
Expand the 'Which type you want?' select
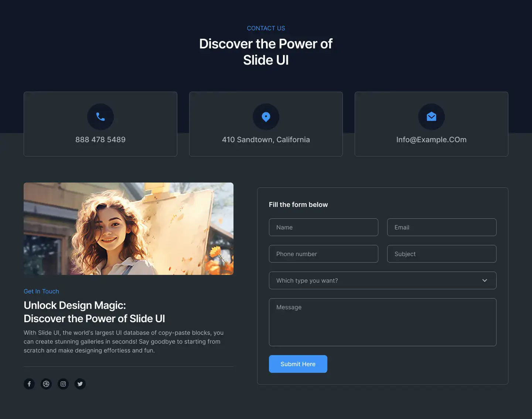383,280
